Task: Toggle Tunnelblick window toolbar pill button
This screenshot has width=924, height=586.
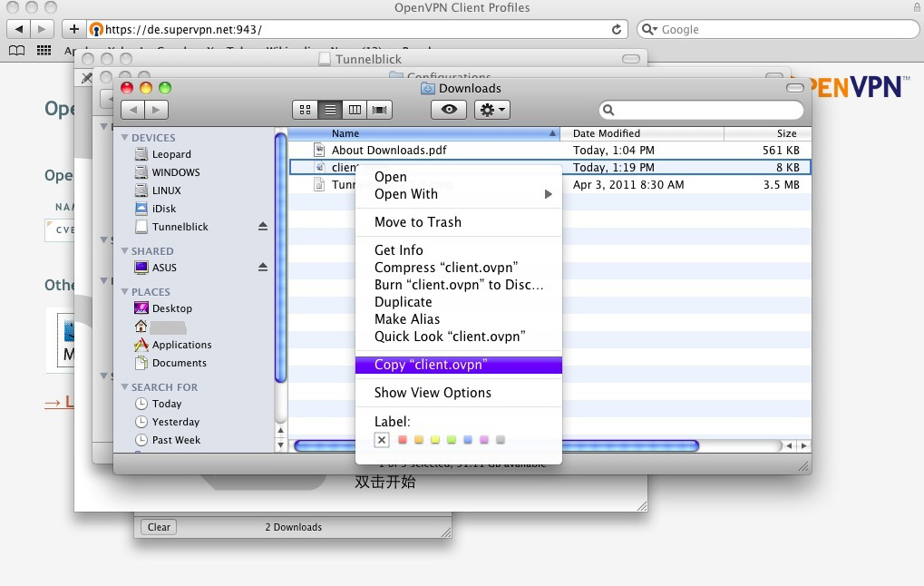Action: point(630,59)
